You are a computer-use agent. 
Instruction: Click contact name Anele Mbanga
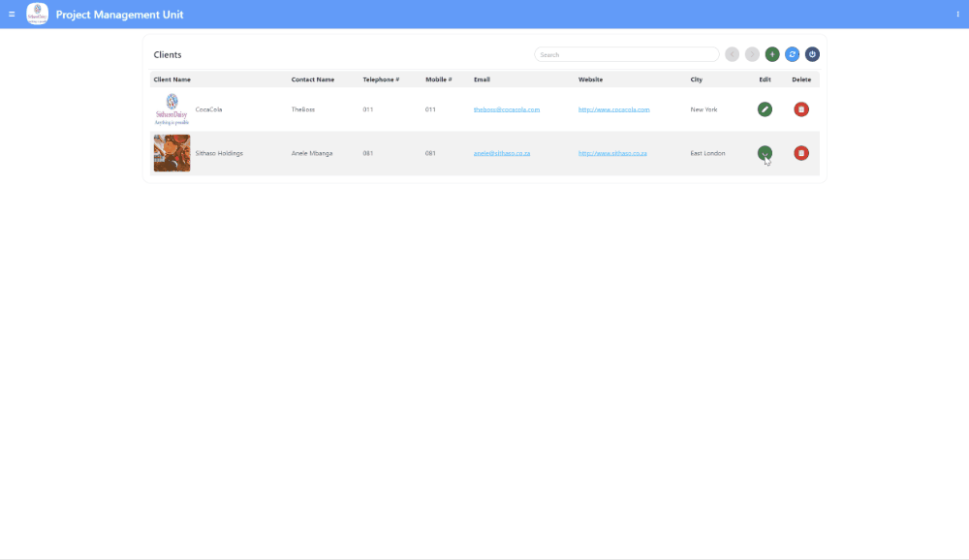[312, 153]
